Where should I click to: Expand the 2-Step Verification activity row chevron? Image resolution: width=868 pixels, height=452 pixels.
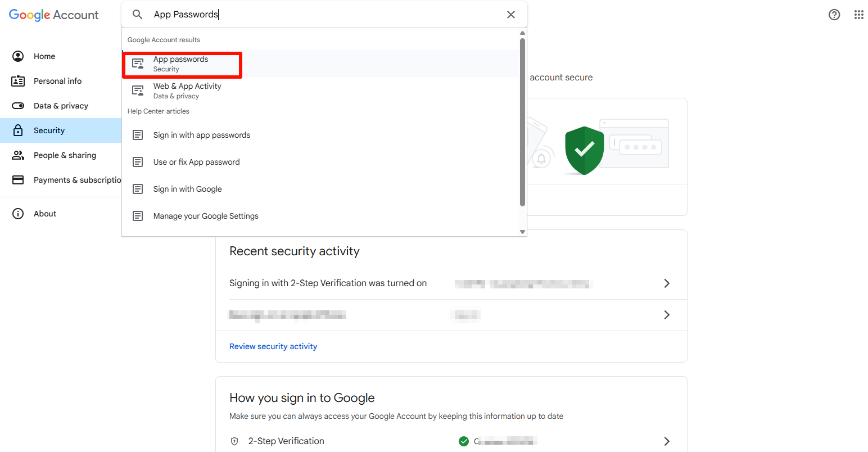667,283
